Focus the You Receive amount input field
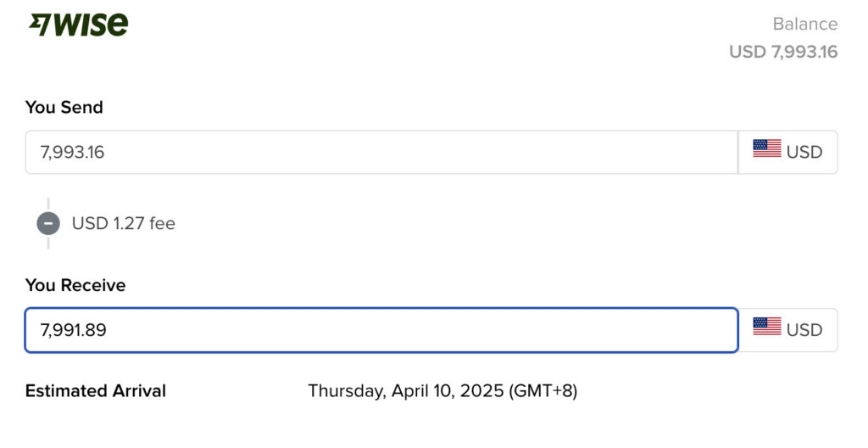 [x=381, y=330]
